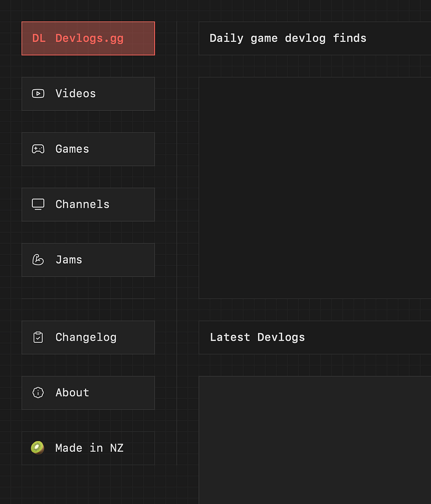The width and height of the screenshot is (431, 504).
Task: Click the Games controller icon
Action: pyautogui.click(x=38, y=149)
